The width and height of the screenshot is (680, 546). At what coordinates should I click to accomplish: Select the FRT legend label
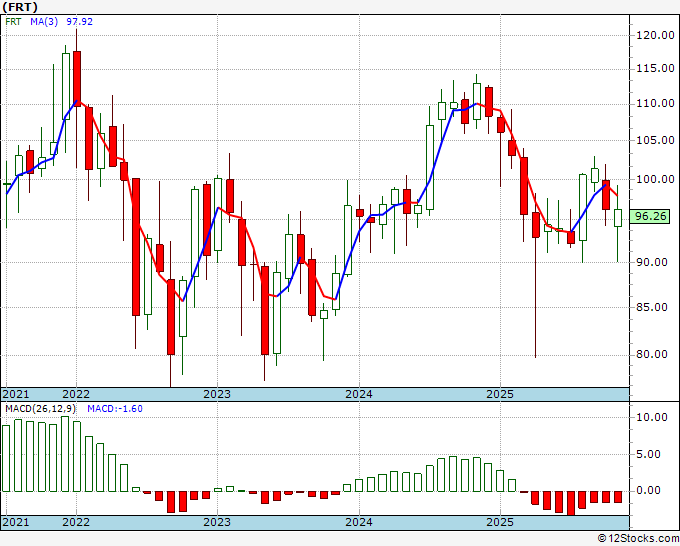[13, 22]
